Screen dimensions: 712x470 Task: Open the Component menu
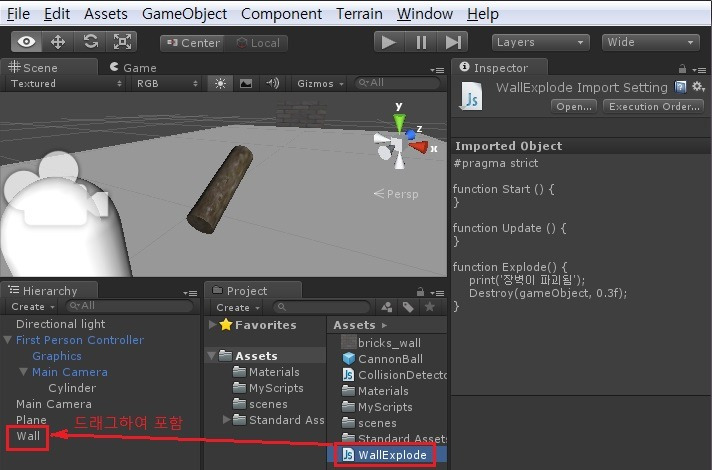[282, 14]
